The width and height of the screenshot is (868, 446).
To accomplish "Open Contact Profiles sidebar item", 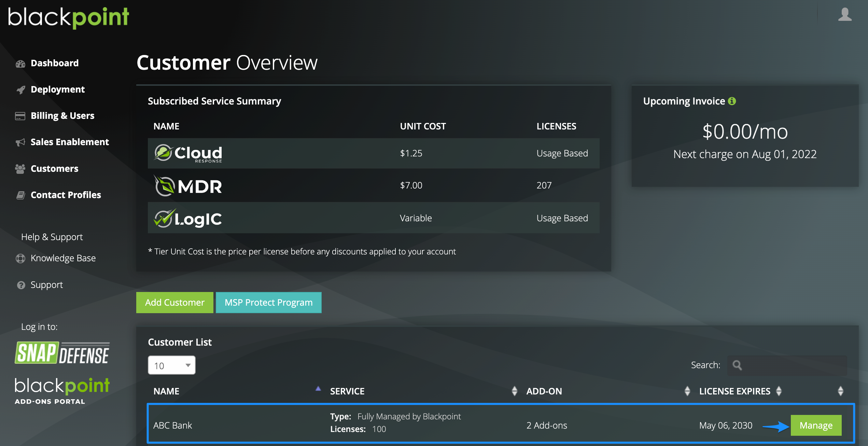I will click(66, 195).
